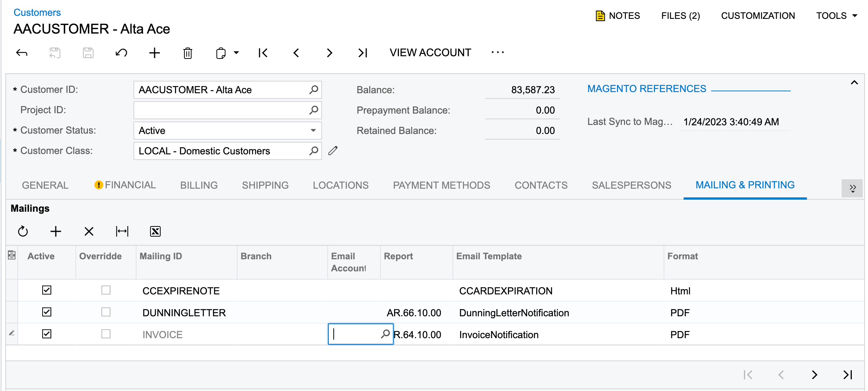The image size is (868, 391).
Task: Switch to the CONTACTS tab
Action: point(541,185)
